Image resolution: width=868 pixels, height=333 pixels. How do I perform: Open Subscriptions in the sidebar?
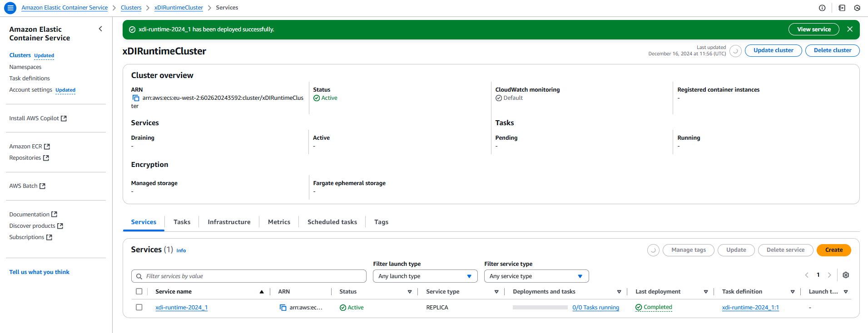click(31, 237)
